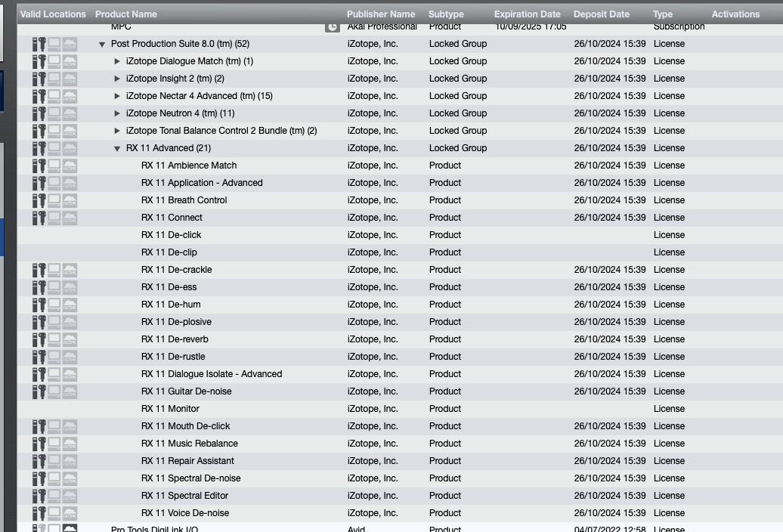This screenshot has width=783, height=532.
Task: Click cloud icon in RX 11 Music Rebalance row
Action: (70, 444)
